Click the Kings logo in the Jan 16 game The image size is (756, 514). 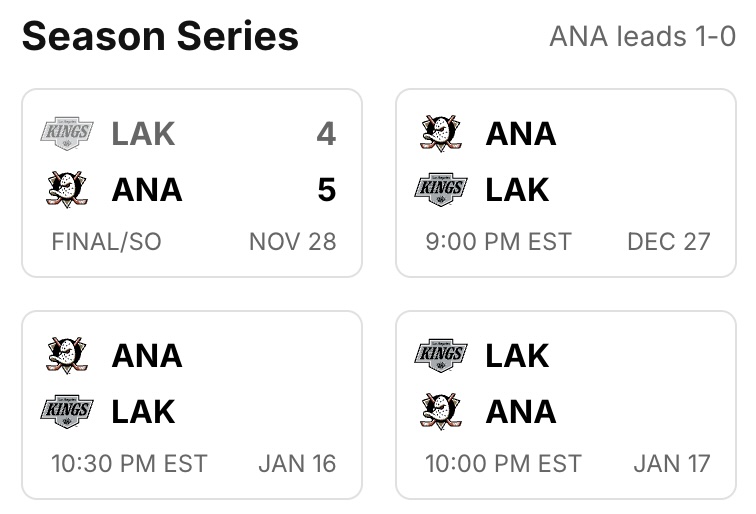tap(67, 411)
